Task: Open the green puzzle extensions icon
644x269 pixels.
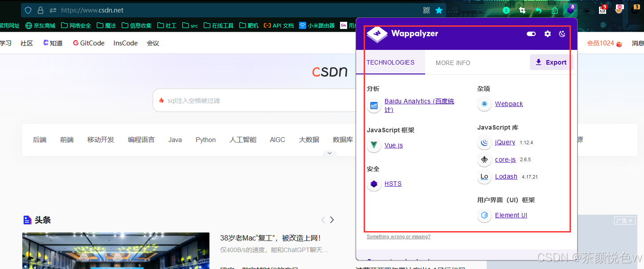Action: [554, 10]
